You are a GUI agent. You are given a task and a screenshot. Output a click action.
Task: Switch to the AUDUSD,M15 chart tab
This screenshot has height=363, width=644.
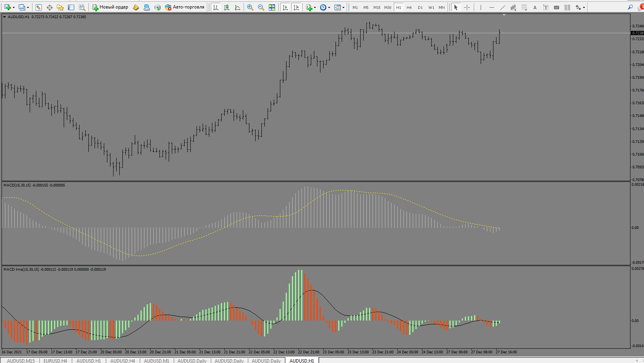click(21, 361)
